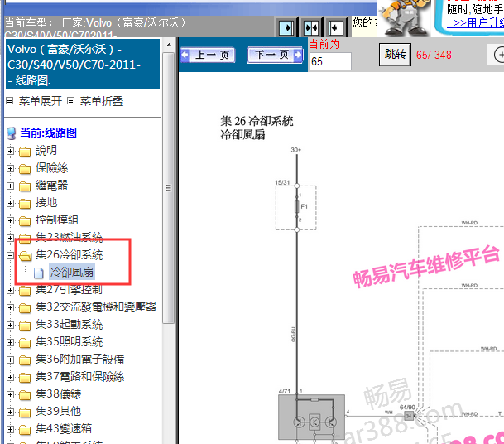Click the 冷卻風扇 document icon
Image resolution: width=504 pixels, height=444 pixels.
[39, 273]
